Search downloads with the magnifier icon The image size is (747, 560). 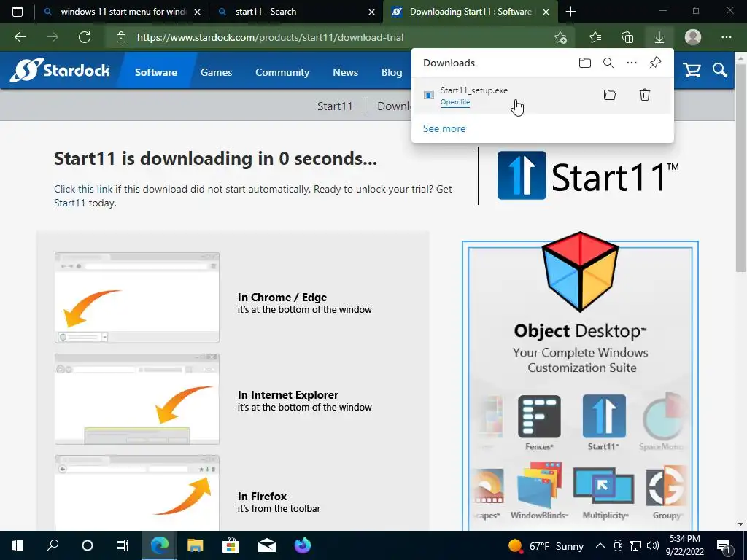point(608,63)
